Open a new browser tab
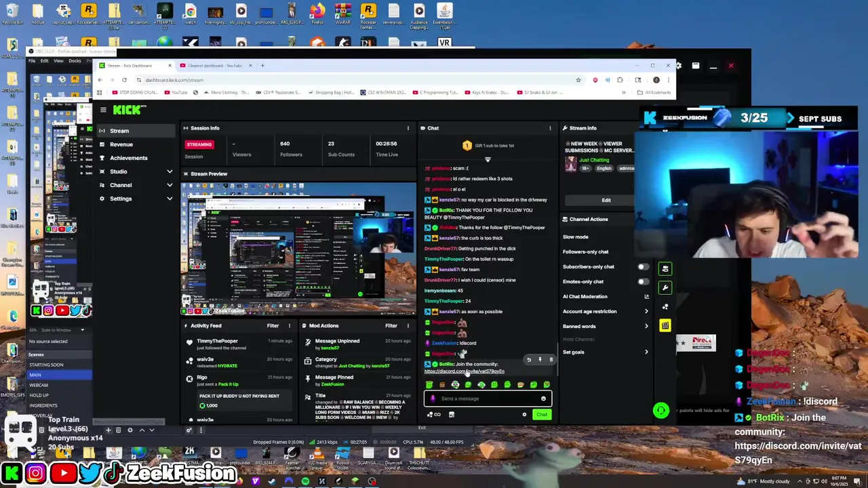868x488 pixels. pyautogui.click(x=262, y=66)
